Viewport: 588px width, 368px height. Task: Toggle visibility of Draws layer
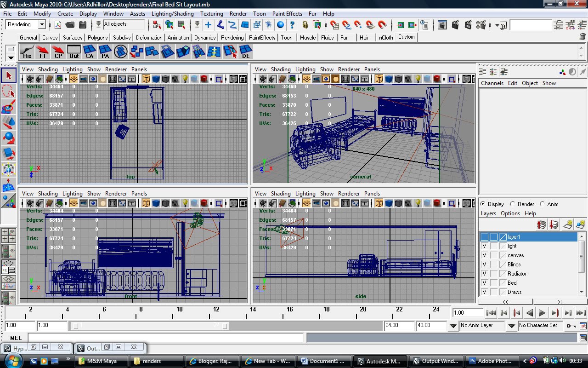(484, 292)
